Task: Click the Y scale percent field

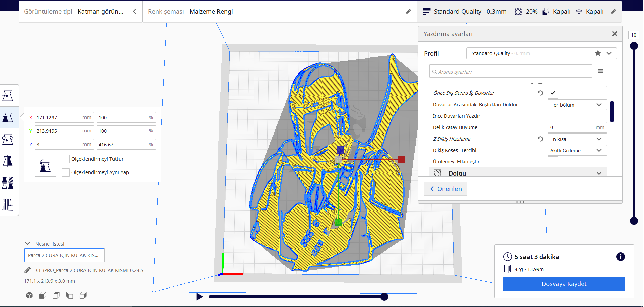Action: (x=126, y=131)
